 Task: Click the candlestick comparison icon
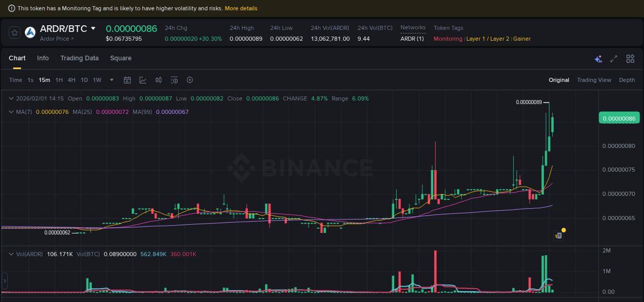[x=158, y=80]
